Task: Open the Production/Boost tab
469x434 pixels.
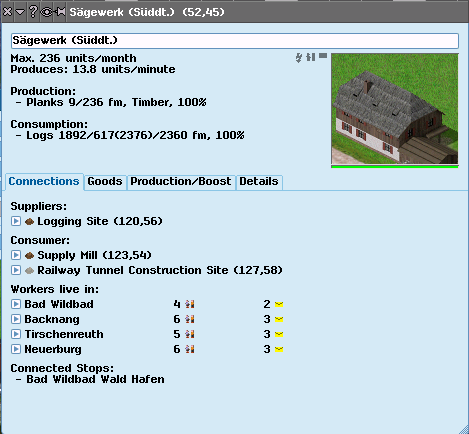Action: (x=181, y=182)
